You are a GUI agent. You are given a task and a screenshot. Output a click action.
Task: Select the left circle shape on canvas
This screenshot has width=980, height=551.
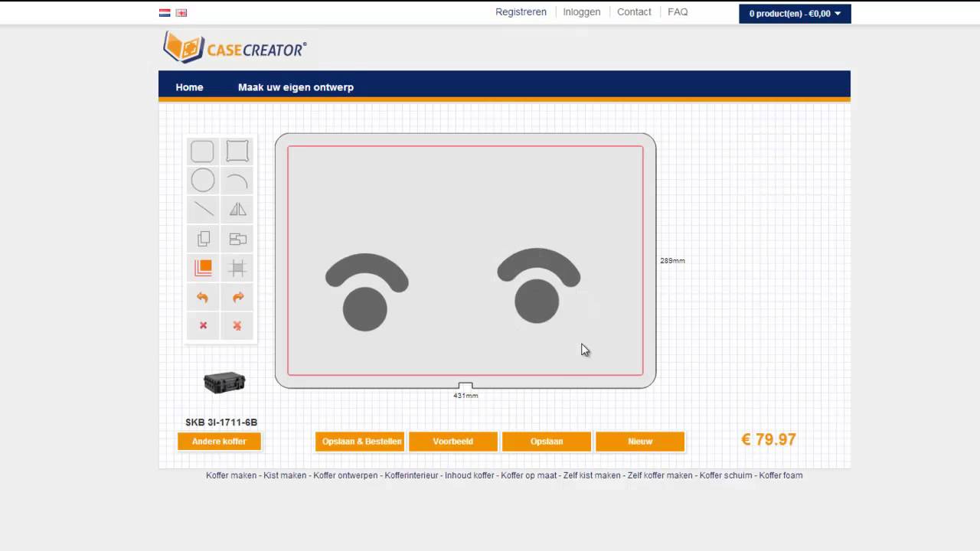(x=365, y=309)
